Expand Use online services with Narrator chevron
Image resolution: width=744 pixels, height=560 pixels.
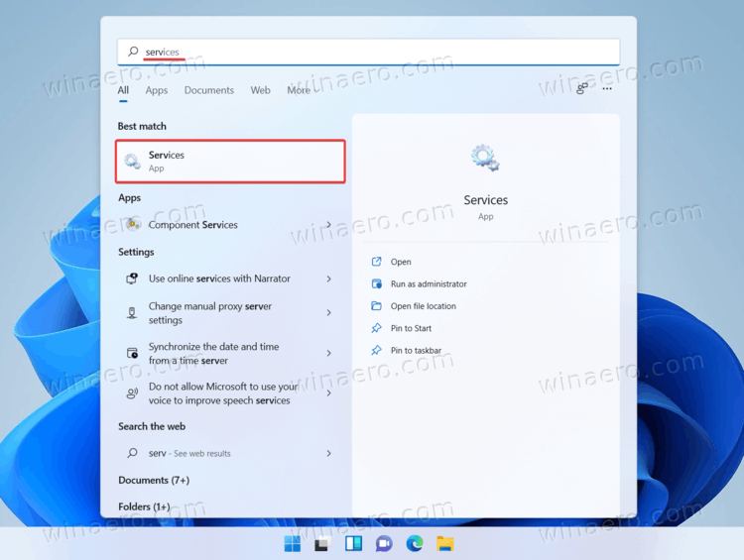[x=328, y=279]
